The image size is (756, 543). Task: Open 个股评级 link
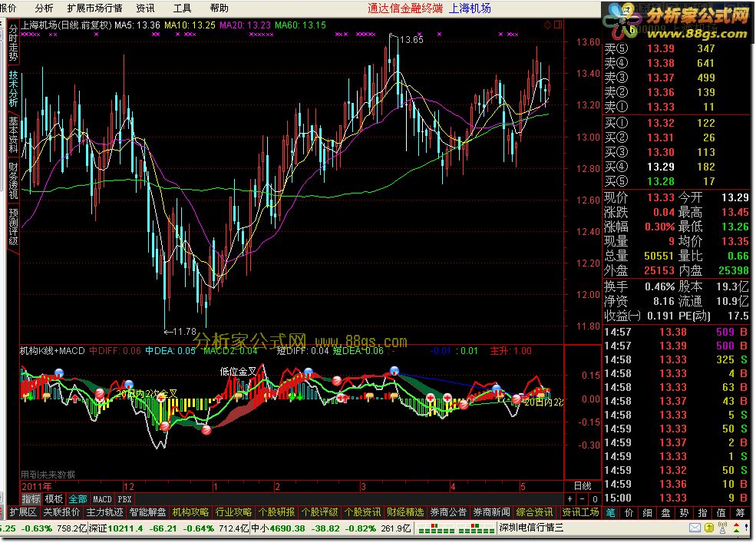(319, 512)
